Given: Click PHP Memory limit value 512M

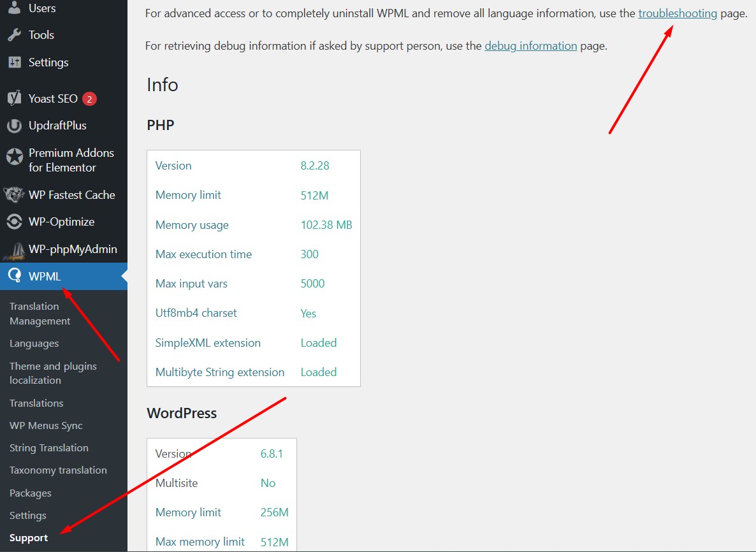Looking at the screenshot, I should [x=314, y=195].
